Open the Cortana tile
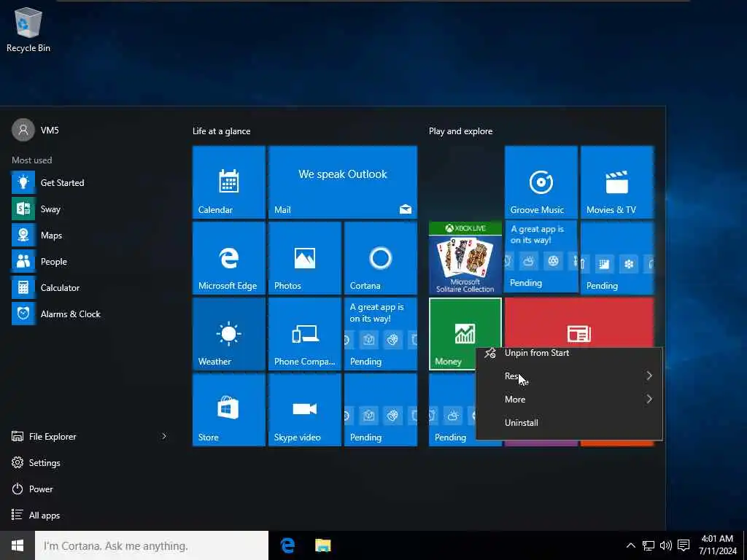Viewport: 747px width, 560px height. tap(381, 258)
